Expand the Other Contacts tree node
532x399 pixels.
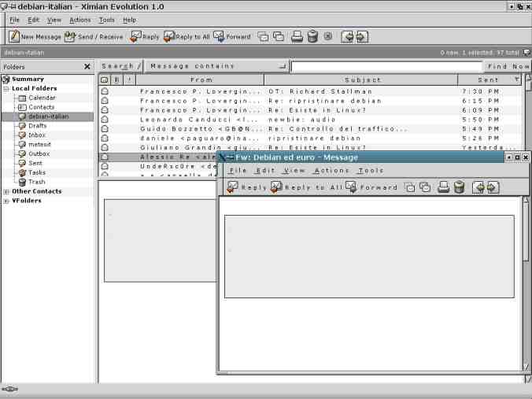[x=6, y=192]
